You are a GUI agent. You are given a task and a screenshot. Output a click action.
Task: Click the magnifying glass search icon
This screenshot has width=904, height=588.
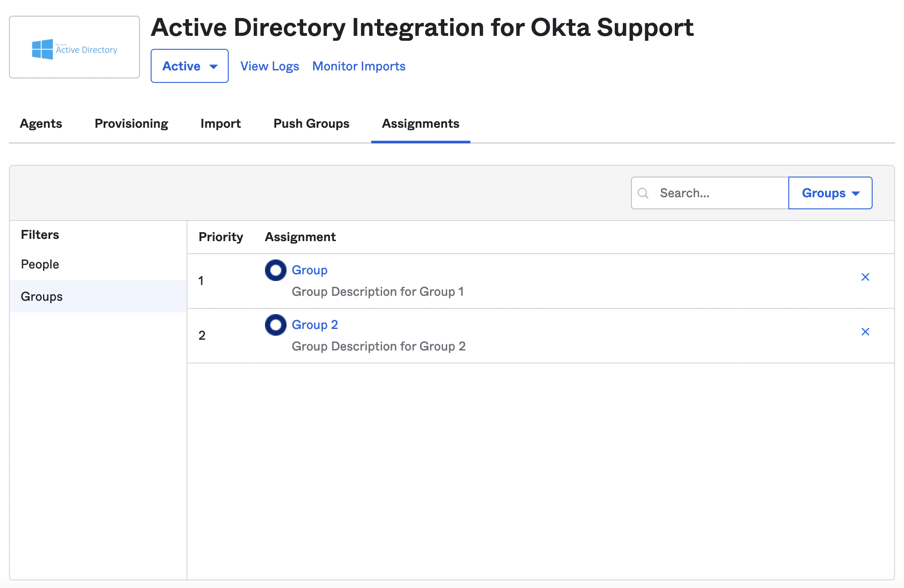643,193
